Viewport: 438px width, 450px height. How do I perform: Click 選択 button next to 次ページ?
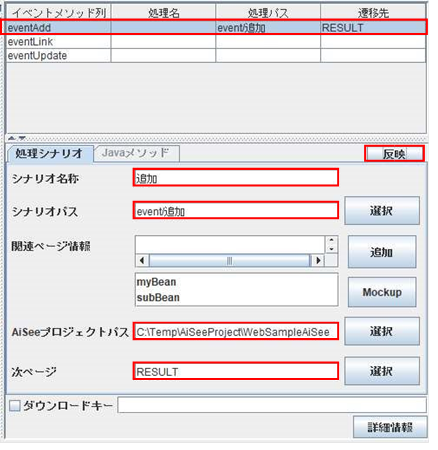coord(382,371)
